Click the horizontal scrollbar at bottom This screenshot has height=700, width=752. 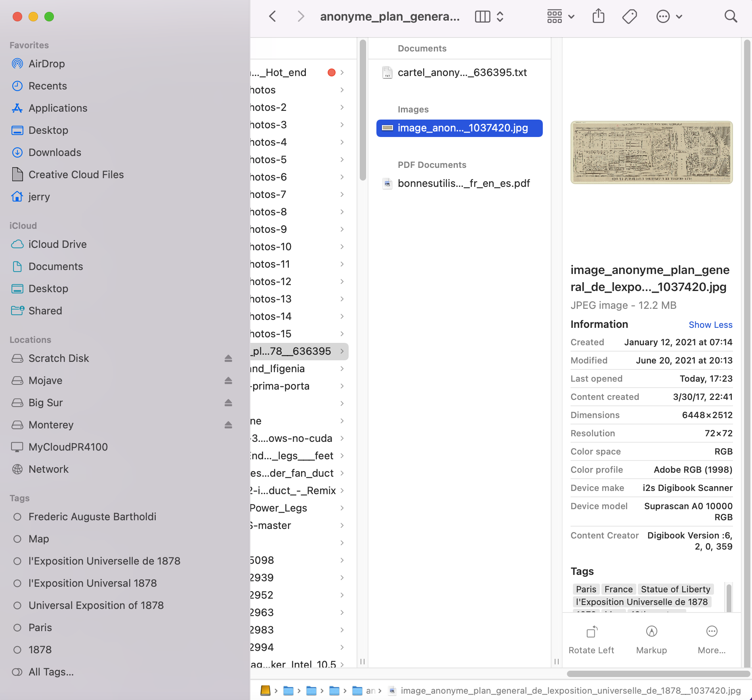[658, 673]
